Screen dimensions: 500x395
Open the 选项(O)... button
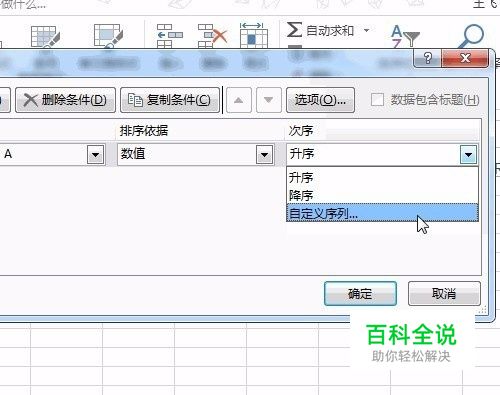tap(320, 100)
